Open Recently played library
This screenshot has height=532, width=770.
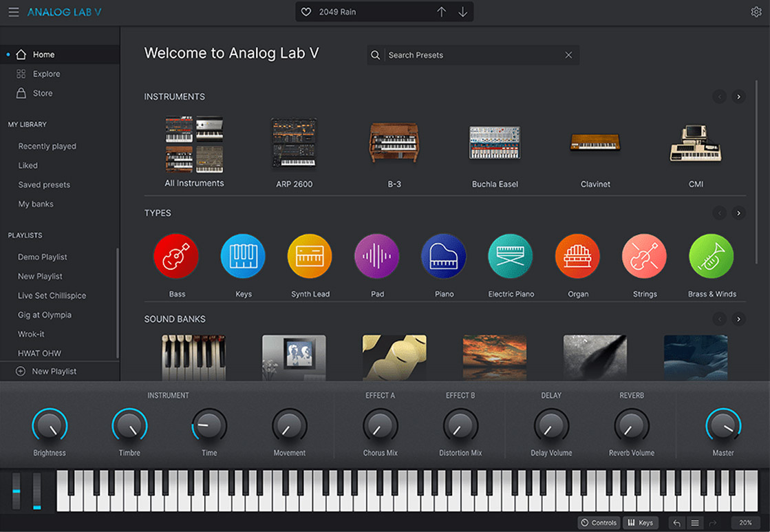click(x=47, y=146)
